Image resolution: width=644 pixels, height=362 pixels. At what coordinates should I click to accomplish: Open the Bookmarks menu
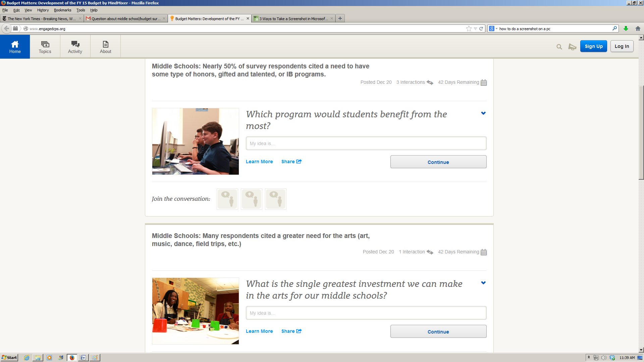point(62,10)
